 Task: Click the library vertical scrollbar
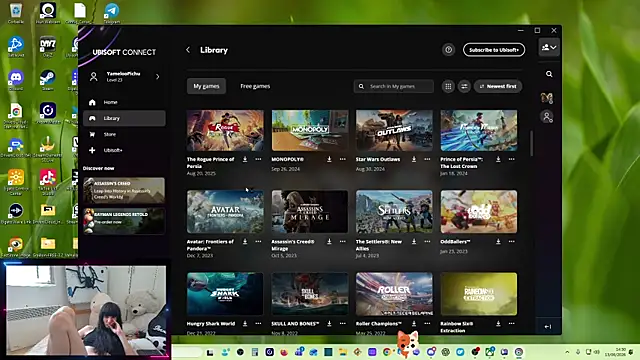coord(531,143)
